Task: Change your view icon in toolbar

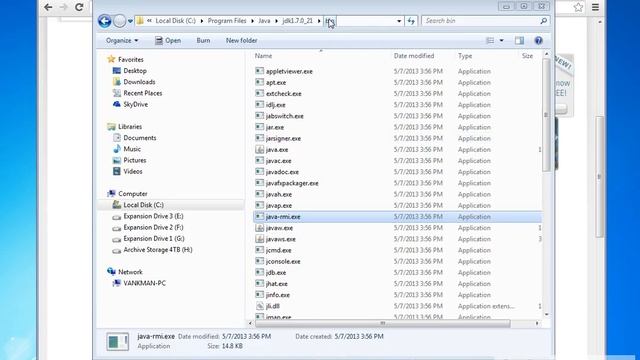Action: [x=490, y=40]
